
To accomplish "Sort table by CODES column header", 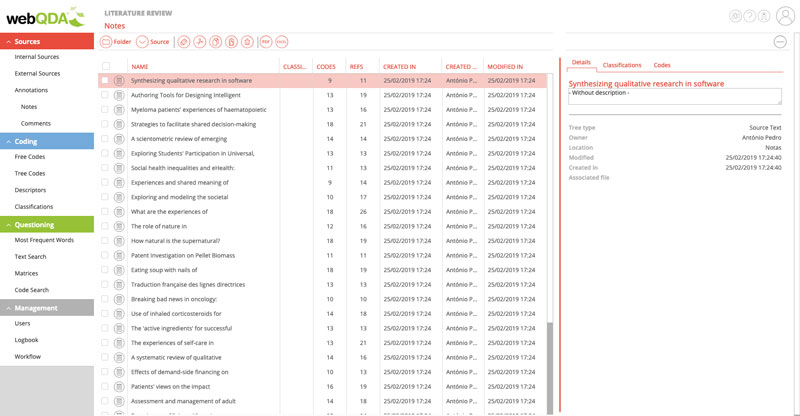I will click(x=326, y=67).
